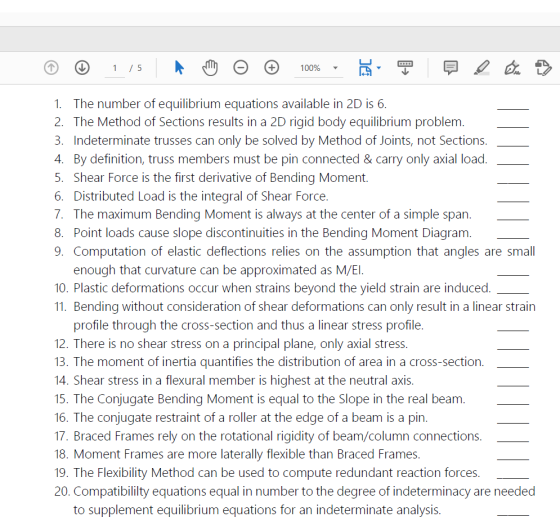The image size is (560, 517).
Task: Go to previous page with up arrow
Action: (51, 67)
